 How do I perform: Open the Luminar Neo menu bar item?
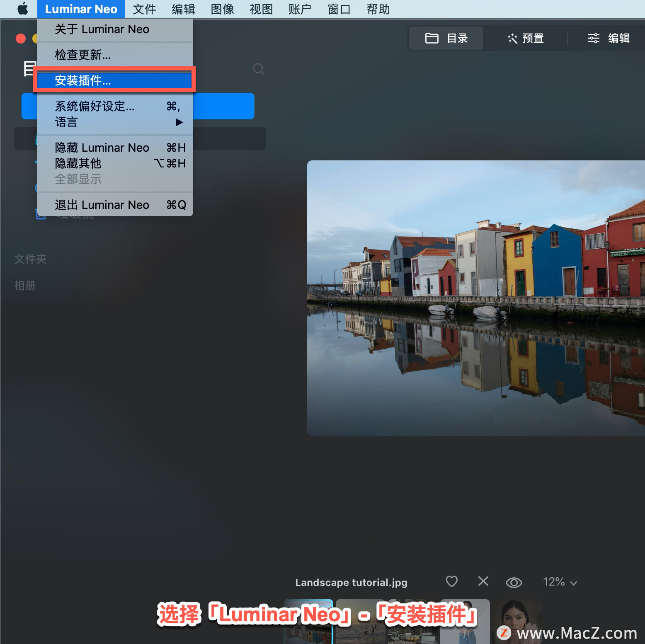point(81,9)
